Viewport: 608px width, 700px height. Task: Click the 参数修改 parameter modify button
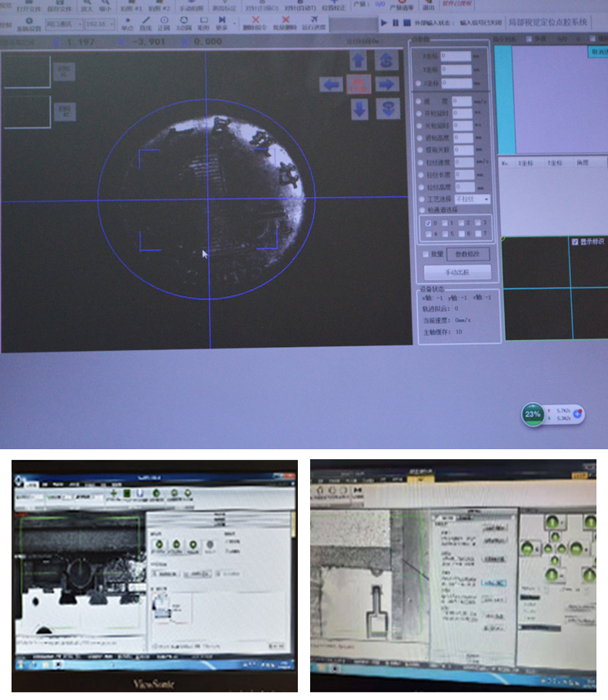[467, 255]
